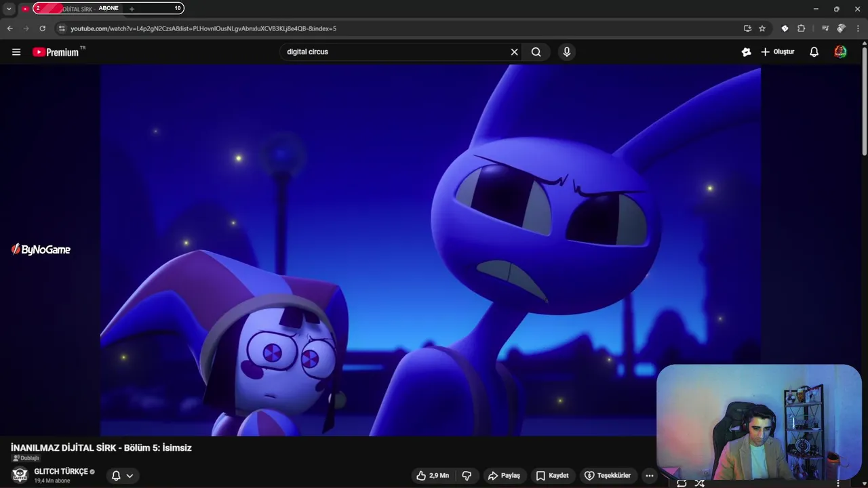The image size is (868, 488).
Task: Open the badge icon left of Oluştur
Action: tap(746, 52)
